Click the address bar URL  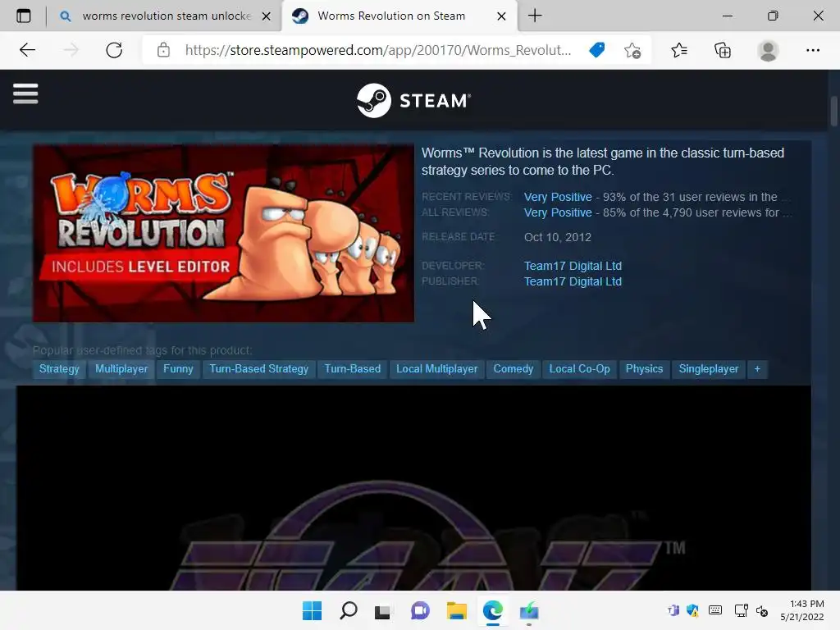377,50
